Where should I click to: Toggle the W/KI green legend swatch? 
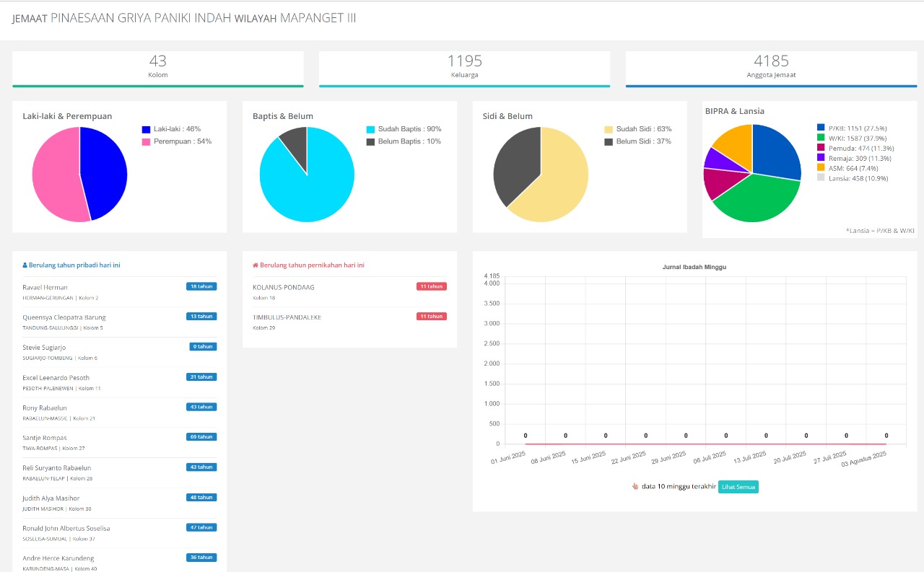pos(821,138)
